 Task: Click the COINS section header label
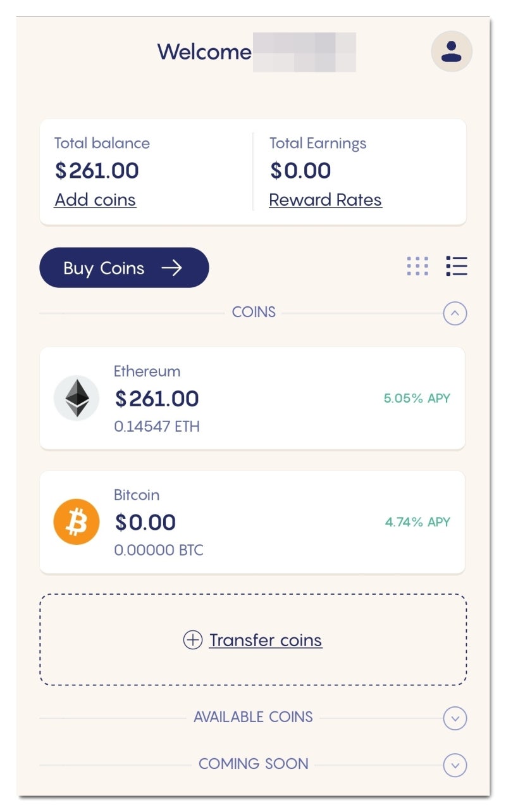[254, 312]
